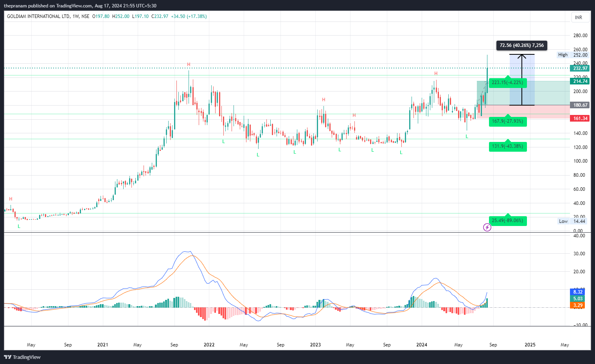595x364 pixels.
Task: Click the GOLDIAM INTERNATIONAL LTD symbol title
Action: pos(38,16)
